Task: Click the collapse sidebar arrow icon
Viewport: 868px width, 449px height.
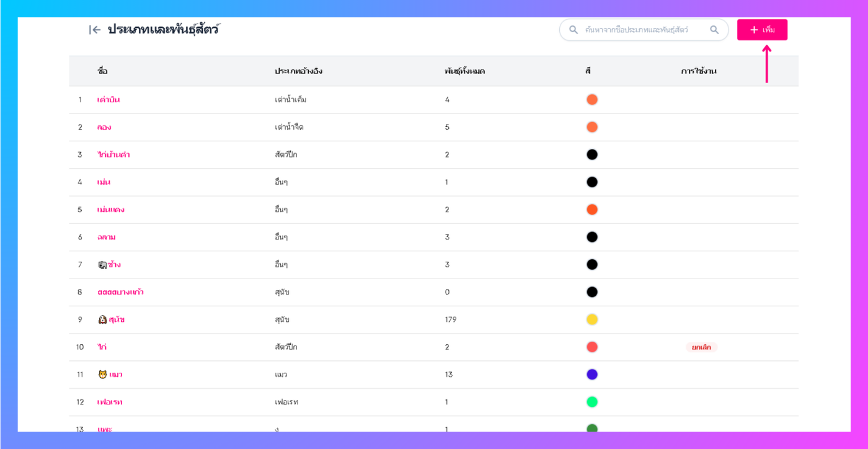Action: click(x=94, y=30)
